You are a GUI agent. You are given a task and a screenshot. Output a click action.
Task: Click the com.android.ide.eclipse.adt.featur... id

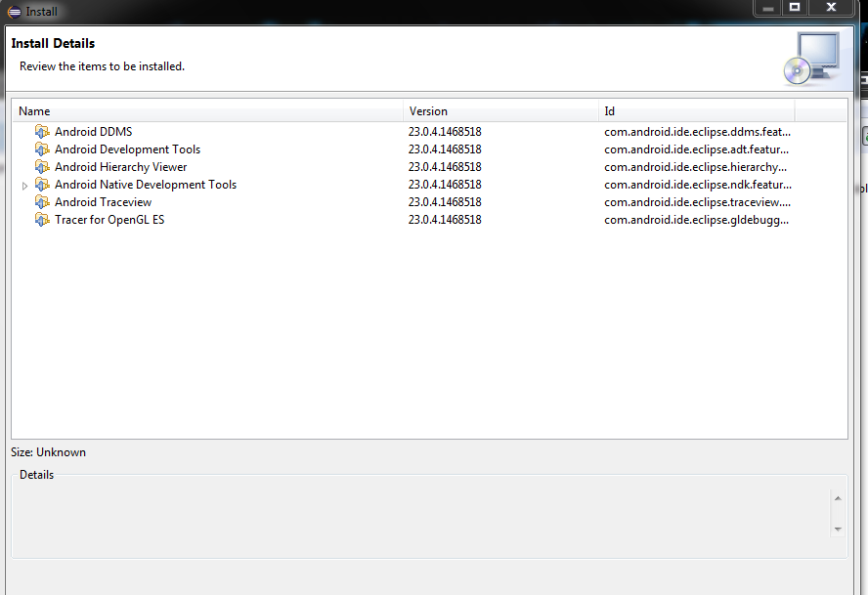696,149
